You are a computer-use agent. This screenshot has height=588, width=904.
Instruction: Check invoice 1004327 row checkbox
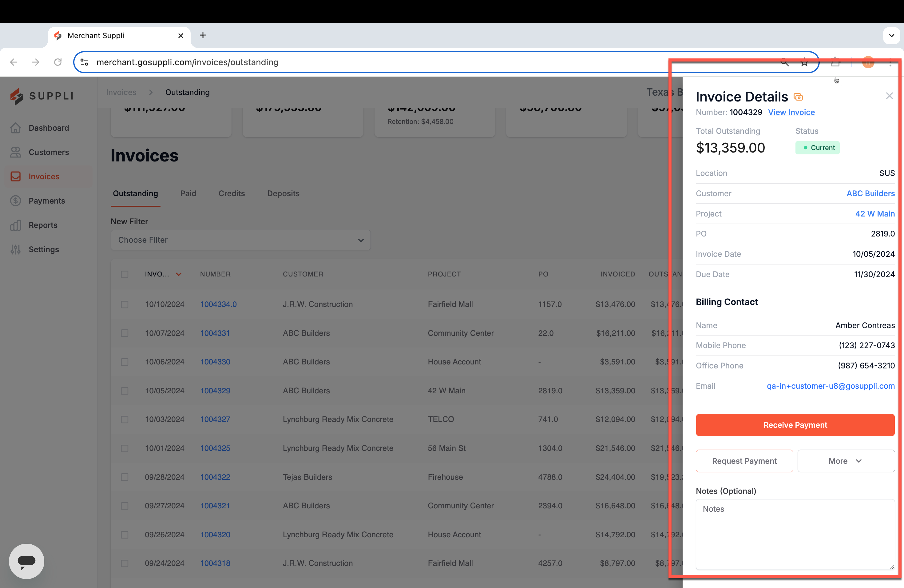point(125,419)
